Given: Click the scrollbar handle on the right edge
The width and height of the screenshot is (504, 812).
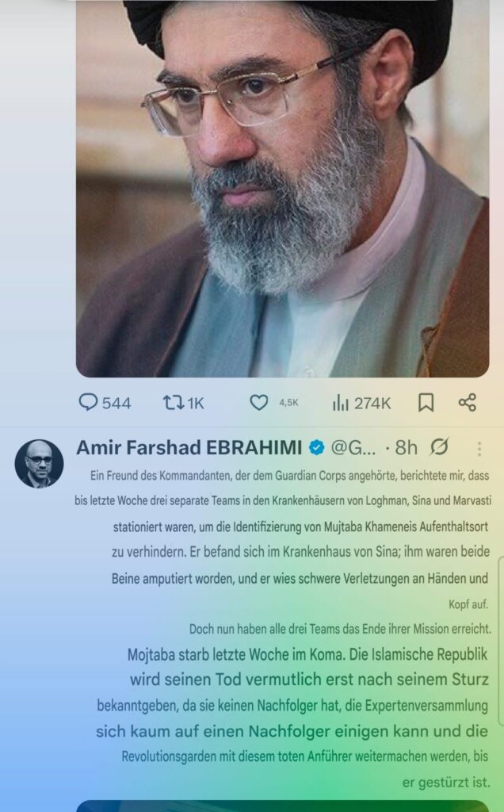Looking at the screenshot, I should point(501,641).
